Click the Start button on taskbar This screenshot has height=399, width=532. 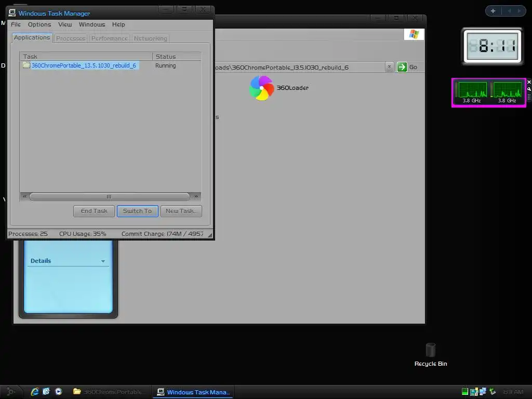click(x=11, y=392)
